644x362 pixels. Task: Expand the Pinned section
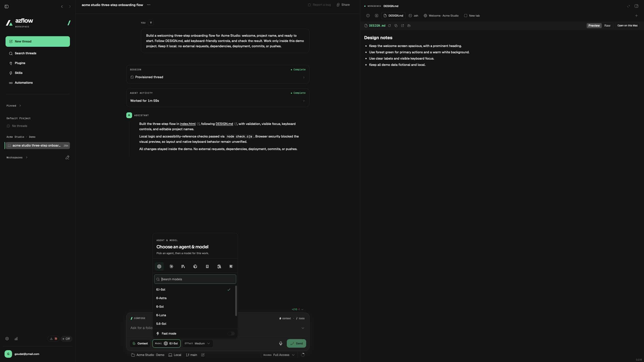click(x=14, y=106)
